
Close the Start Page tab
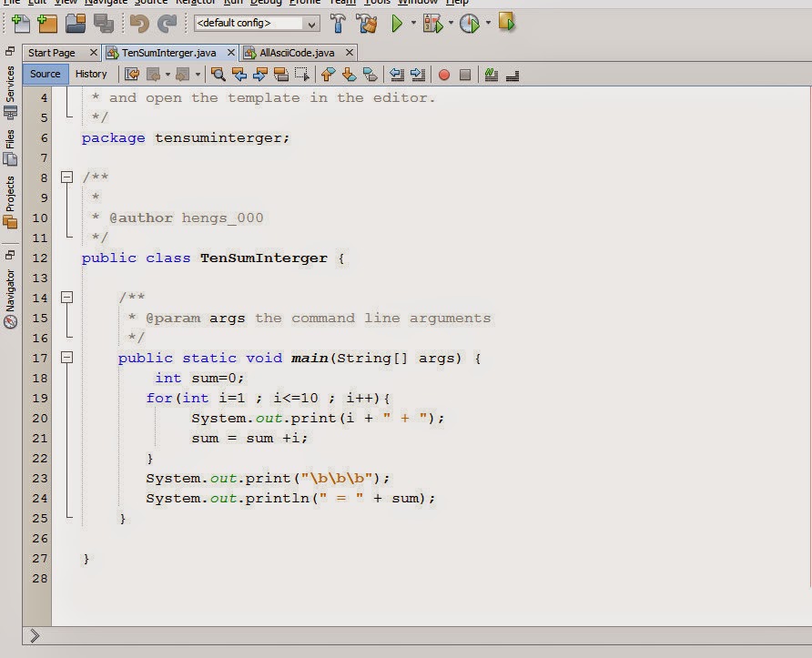[93, 52]
